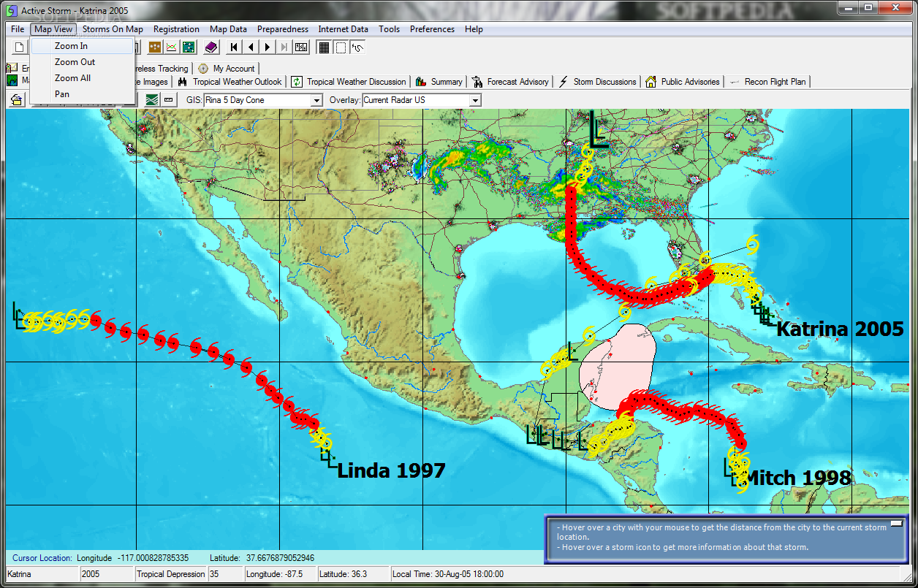This screenshot has height=588, width=918.
Task: Click the animation counter icon
Action: coord(301,47)
